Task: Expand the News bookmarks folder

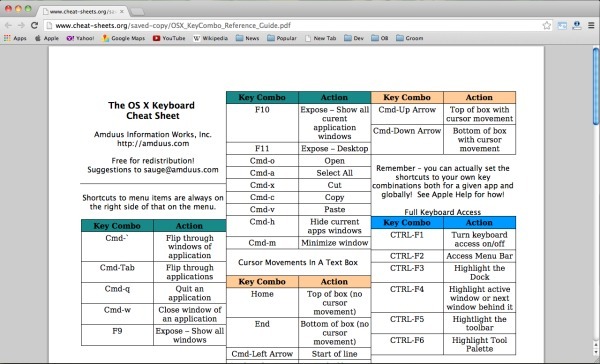Action: [247, 38]
